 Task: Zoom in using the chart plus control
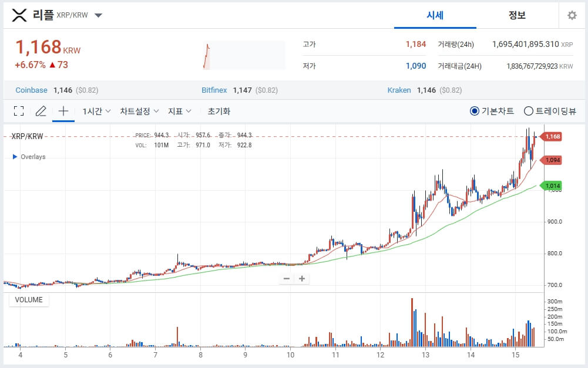302,278
